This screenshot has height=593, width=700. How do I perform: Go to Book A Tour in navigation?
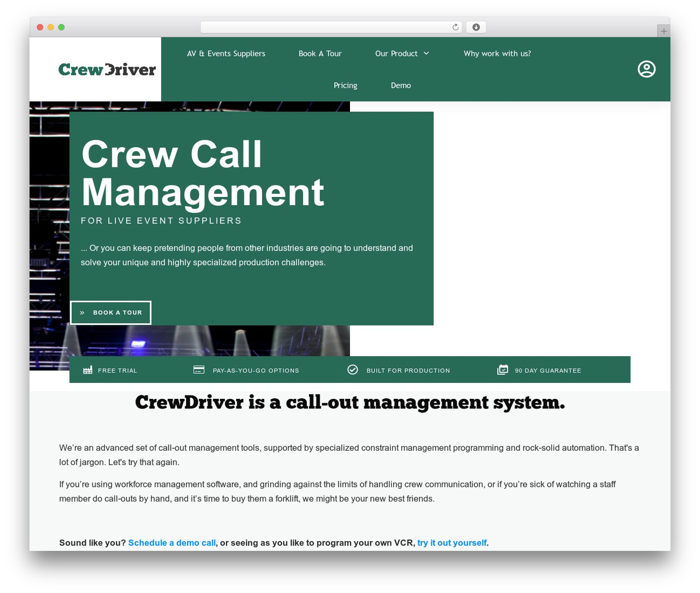[x=320, y=54]
